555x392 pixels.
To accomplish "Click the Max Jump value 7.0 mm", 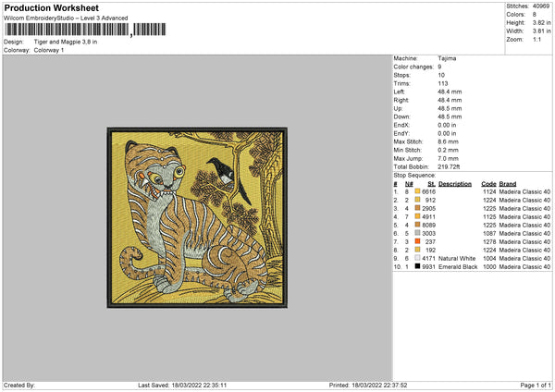I will click(448, 158).
